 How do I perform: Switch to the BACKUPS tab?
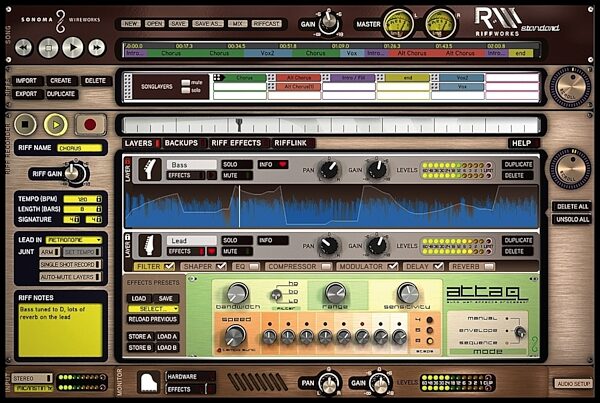[184, 143]
